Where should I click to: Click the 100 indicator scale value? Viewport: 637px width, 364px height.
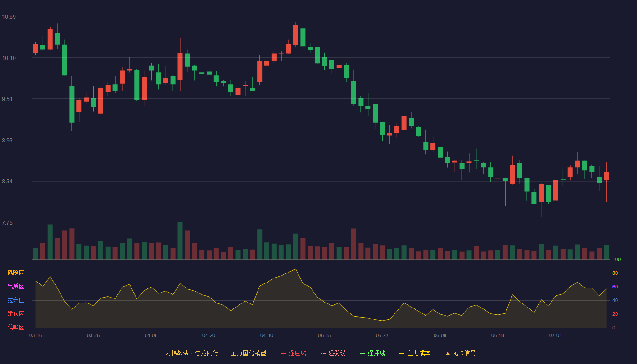click(617, 260)
